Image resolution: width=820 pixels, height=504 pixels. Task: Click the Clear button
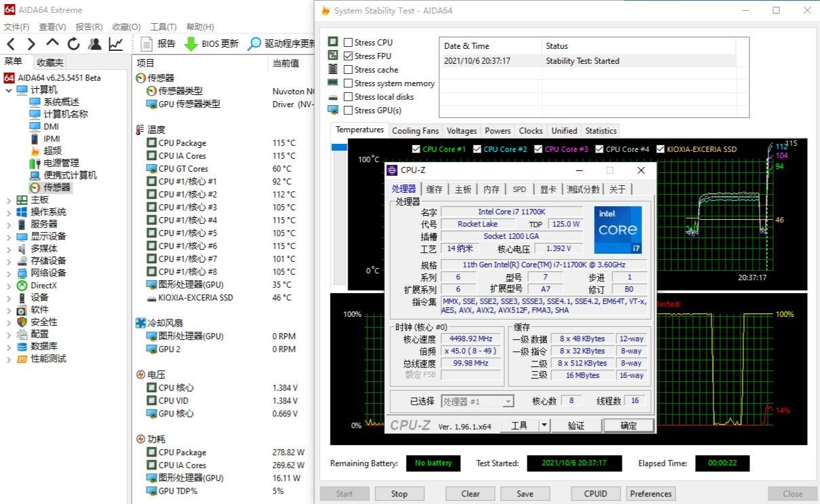pyautogui.click(x=470, y=494)
